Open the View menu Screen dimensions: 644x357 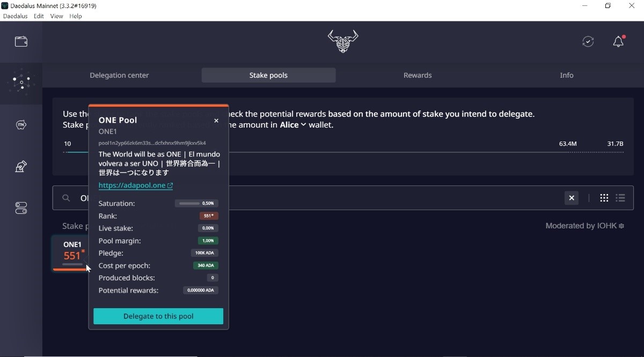[56, 16]
